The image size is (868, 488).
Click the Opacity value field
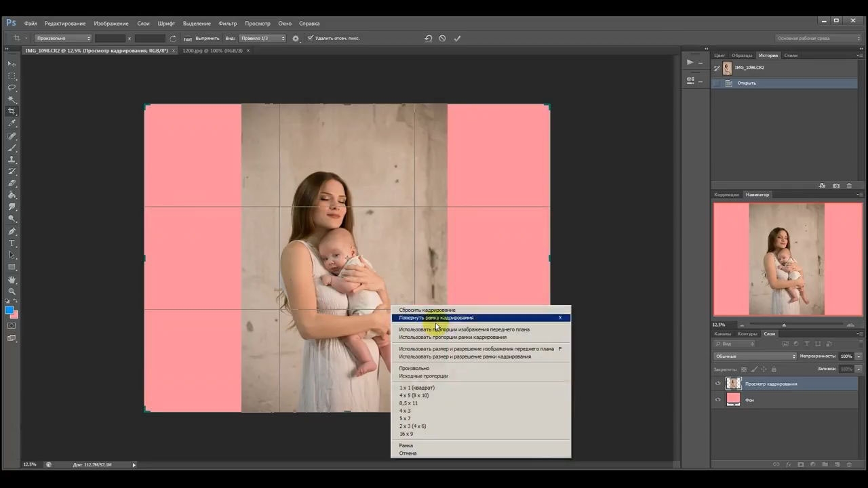(846, 357)
